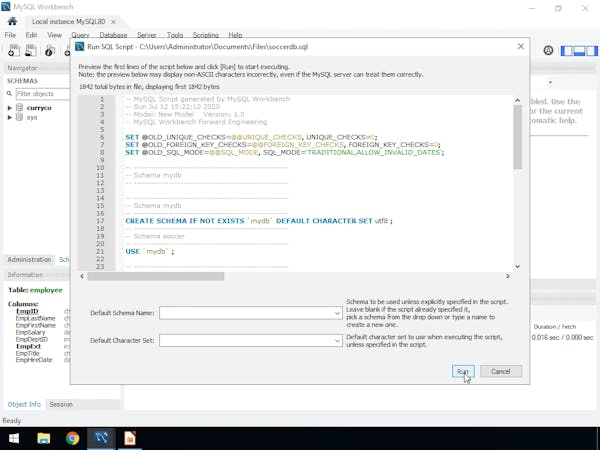Open the Edit menu
This screenshot has width=600, height=450.
(31, 35)
